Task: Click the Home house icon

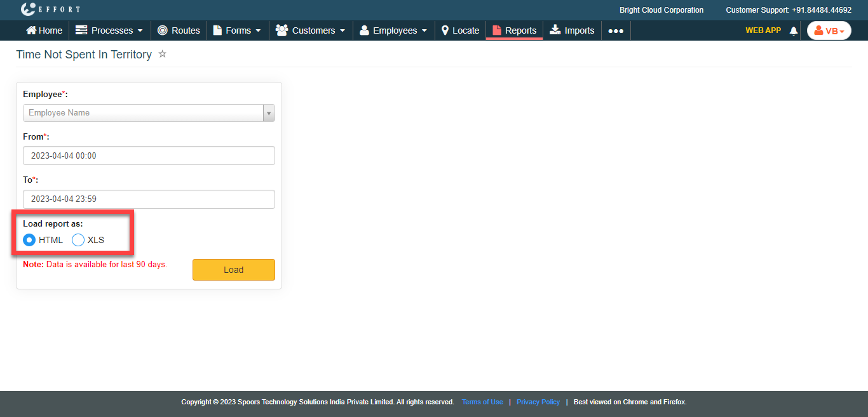Action: tap(31, 30)
